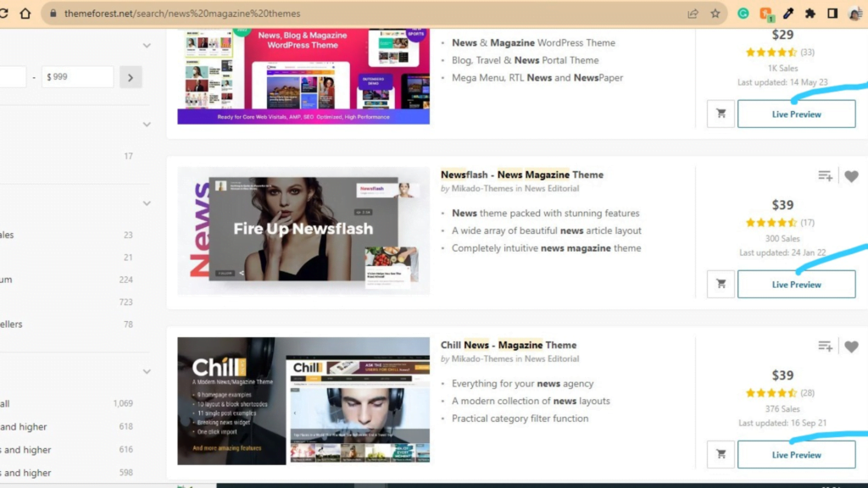Collapse the ratings filter section chevron
Screen dimensions: 868x488
(x=146, y=370)
